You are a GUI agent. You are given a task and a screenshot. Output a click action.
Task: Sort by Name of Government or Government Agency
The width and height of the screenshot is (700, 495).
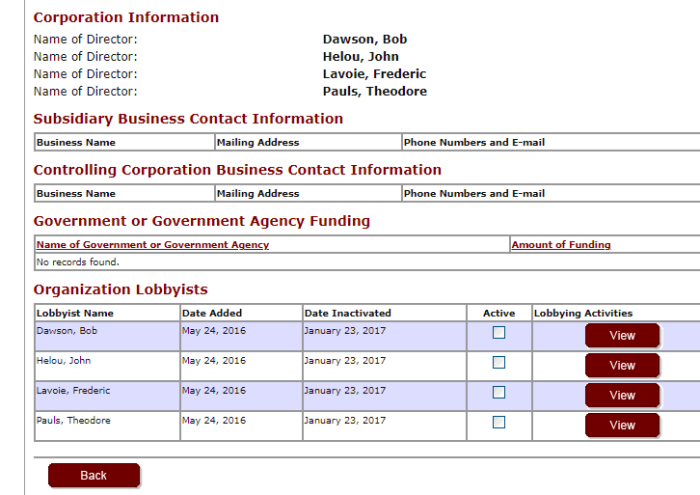(x=153, y=245)
